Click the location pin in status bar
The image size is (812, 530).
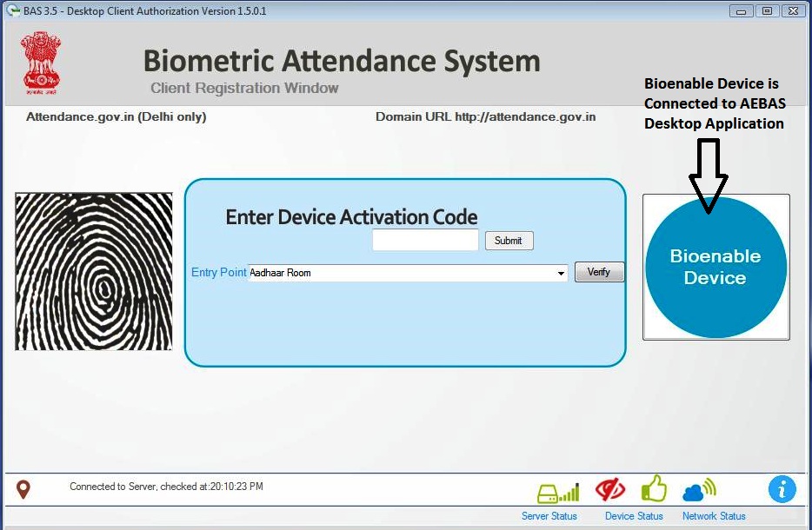[x=23, y=488]
